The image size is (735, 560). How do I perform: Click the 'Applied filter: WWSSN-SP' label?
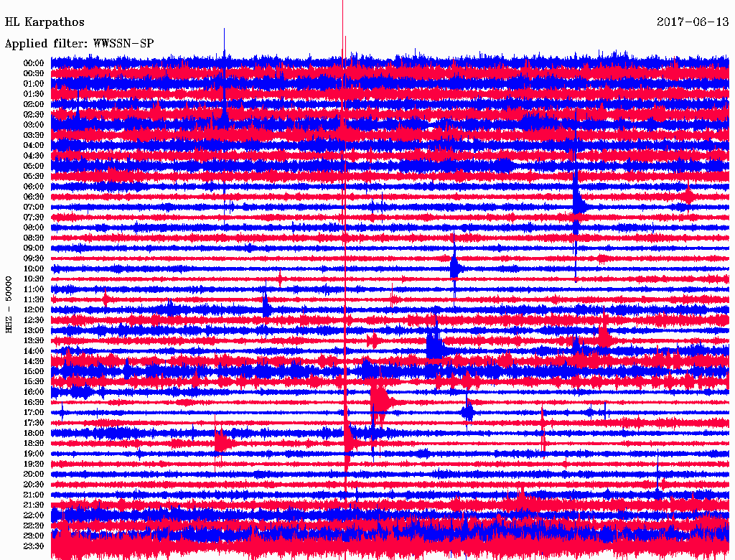[79, 44]
